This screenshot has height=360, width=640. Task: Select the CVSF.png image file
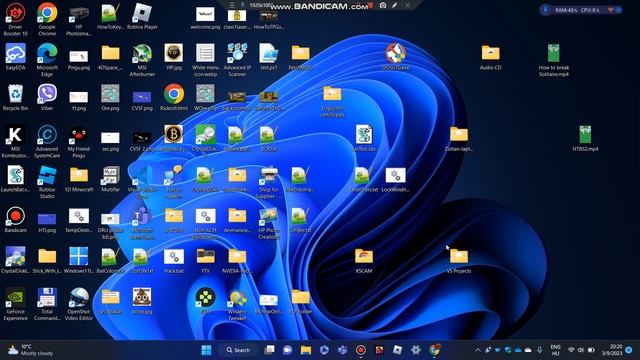click(142, 100)
